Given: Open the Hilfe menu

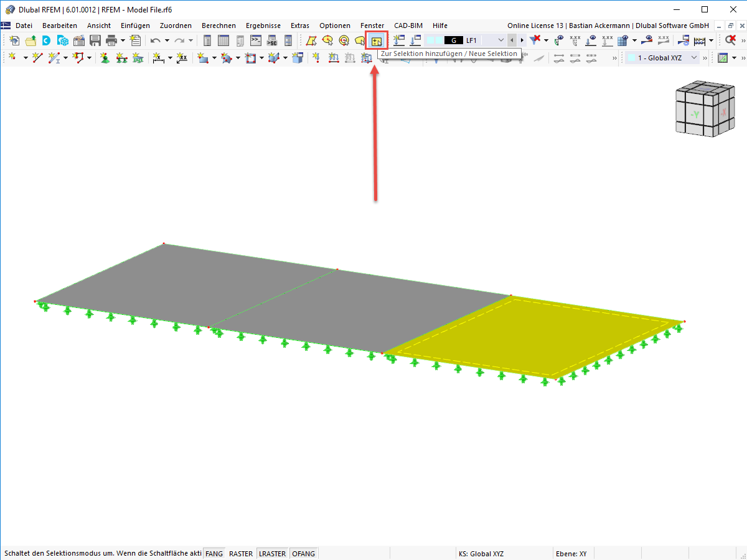Looking at the screenshot, I should coord(440,26).
